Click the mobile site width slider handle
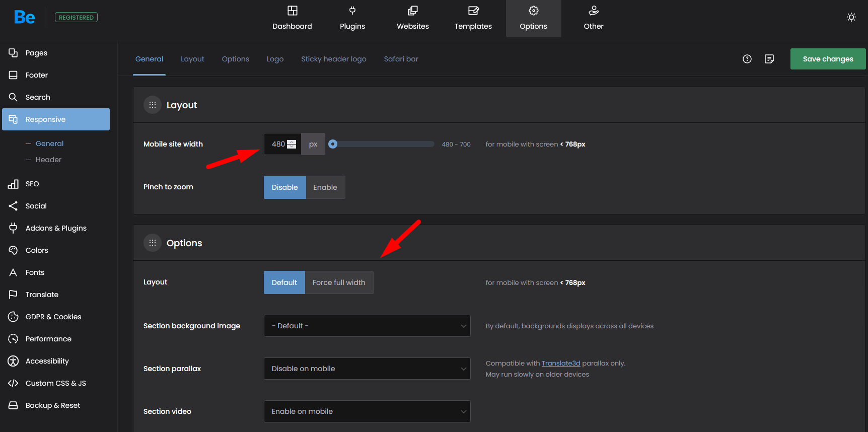Viewport: 868px width, 432px height. [x=333, y=144]
